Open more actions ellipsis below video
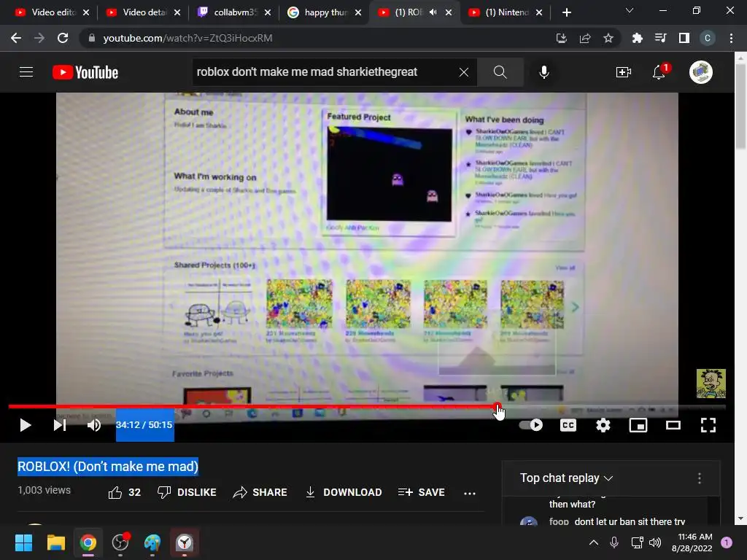Screen dimensions: 747x560 pos(470,494)
